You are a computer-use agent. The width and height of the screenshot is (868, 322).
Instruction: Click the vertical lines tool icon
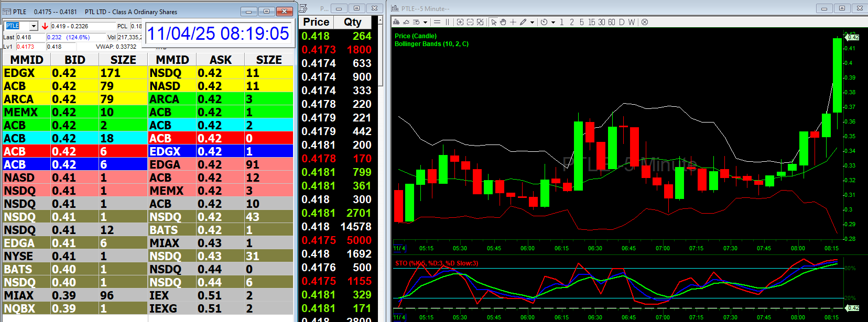[x=448, y=22]
